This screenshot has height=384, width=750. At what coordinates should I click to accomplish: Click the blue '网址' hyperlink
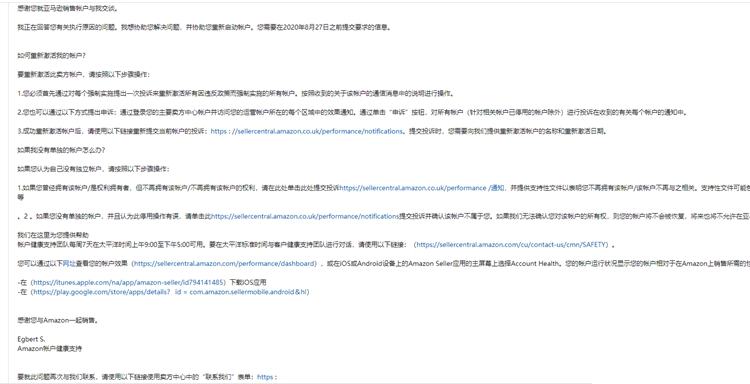click(69, 263)
